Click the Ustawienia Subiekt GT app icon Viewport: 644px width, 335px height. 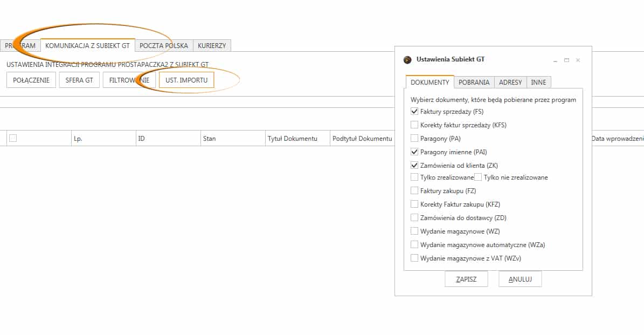click(407, 59)
